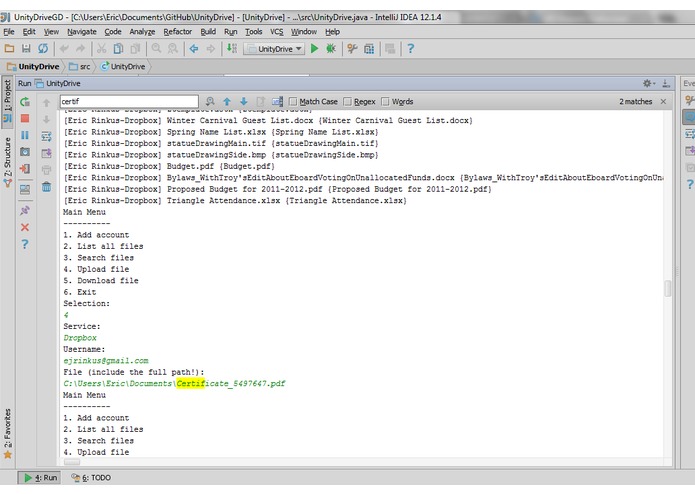The height and width of the screenshot is (494, 695).
Task: Click the UnityDrive class breadcrumb
Action: 123,66
